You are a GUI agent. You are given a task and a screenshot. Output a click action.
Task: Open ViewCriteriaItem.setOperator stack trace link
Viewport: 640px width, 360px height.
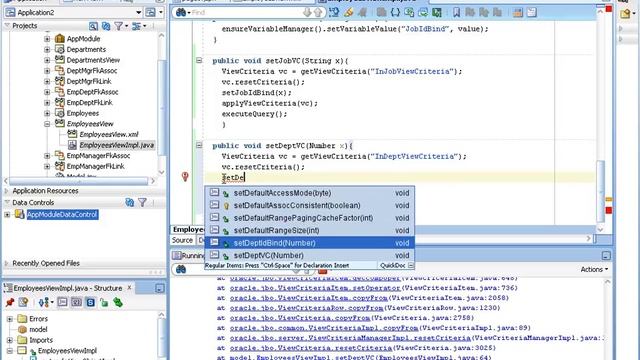pyautogui.click(x=315, y=288)
